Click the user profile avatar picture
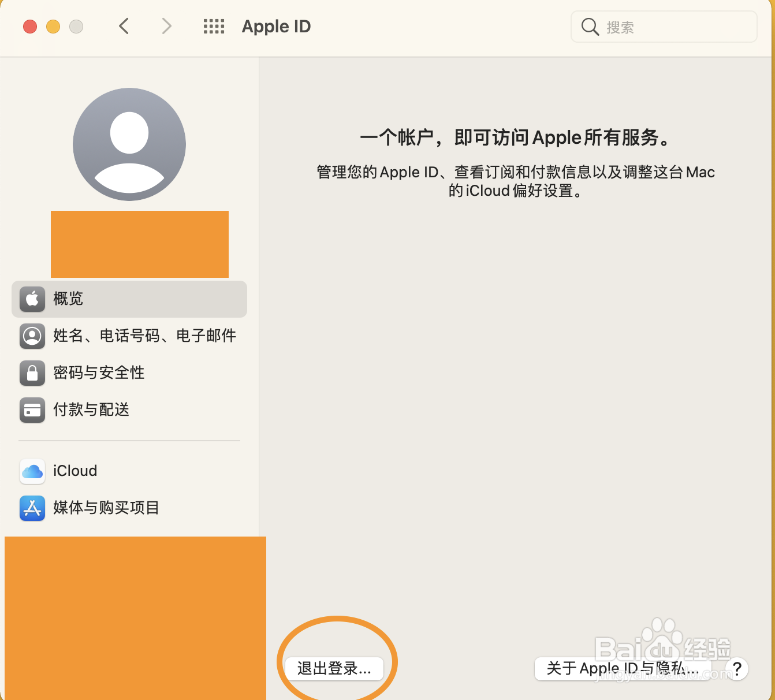This screenshot has width=775, height=700. point(129,144)
